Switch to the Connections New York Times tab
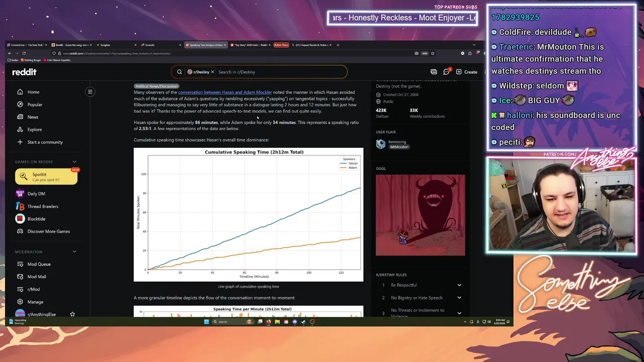Image resolution: width=644 pixels, height=362 pixels. coord(27,45)
